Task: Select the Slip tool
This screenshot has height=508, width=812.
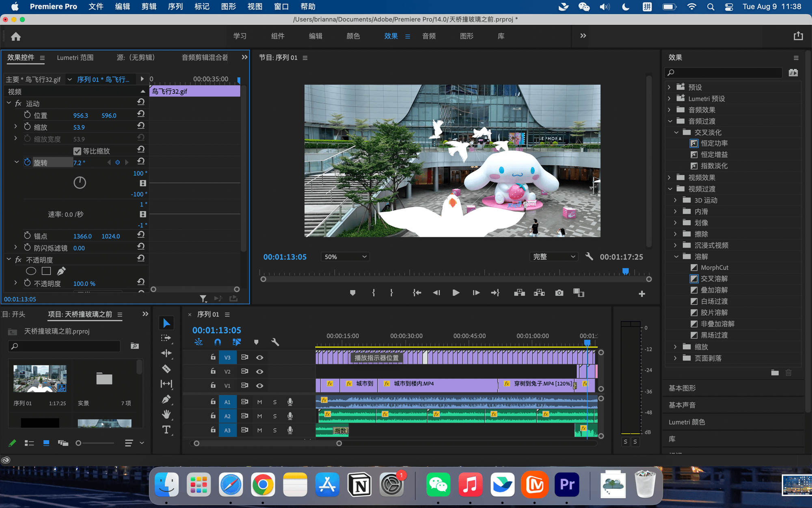Action: pos(166,384)
